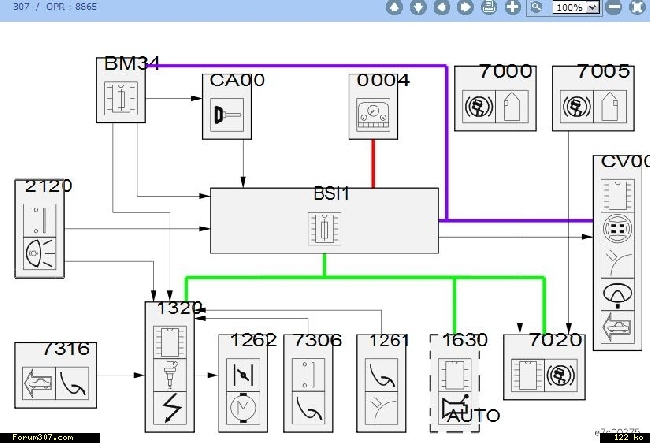Click the 7000 wheel sensor icon
Image resolution: width=650 pixels, height=443 pixels.
click(x=479, y=107)
